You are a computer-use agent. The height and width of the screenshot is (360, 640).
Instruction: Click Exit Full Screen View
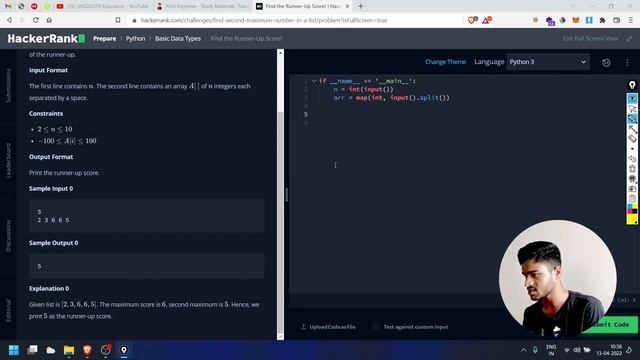pyautogui.click(x=590, y=38)
